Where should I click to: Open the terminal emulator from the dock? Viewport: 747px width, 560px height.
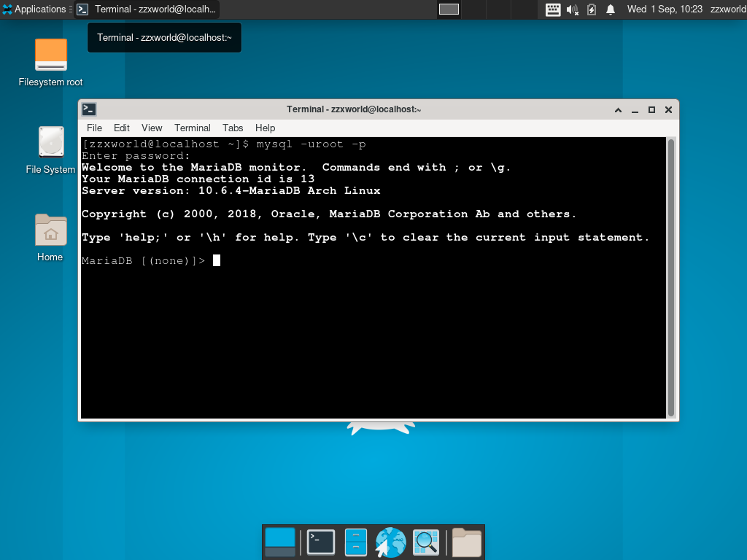(x=321, y=542)
